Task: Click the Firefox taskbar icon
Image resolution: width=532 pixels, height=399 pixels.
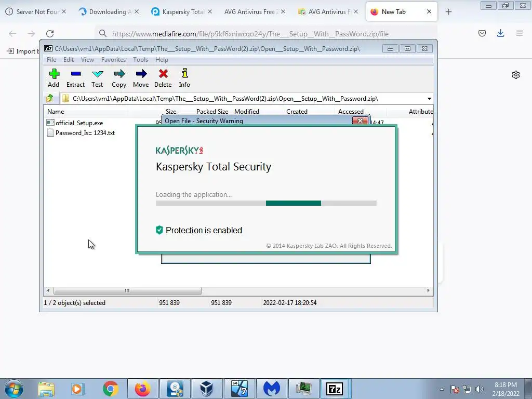Action: pos(142,389)
